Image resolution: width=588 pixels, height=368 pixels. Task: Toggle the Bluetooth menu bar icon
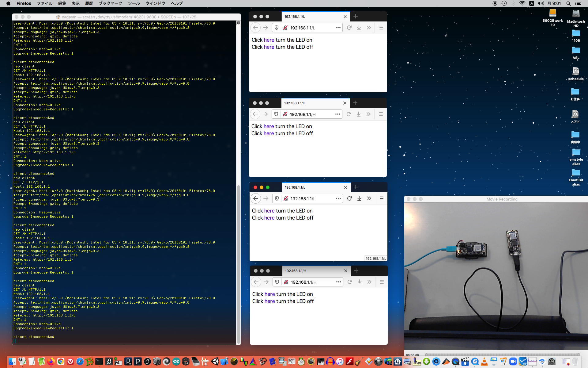513,3
